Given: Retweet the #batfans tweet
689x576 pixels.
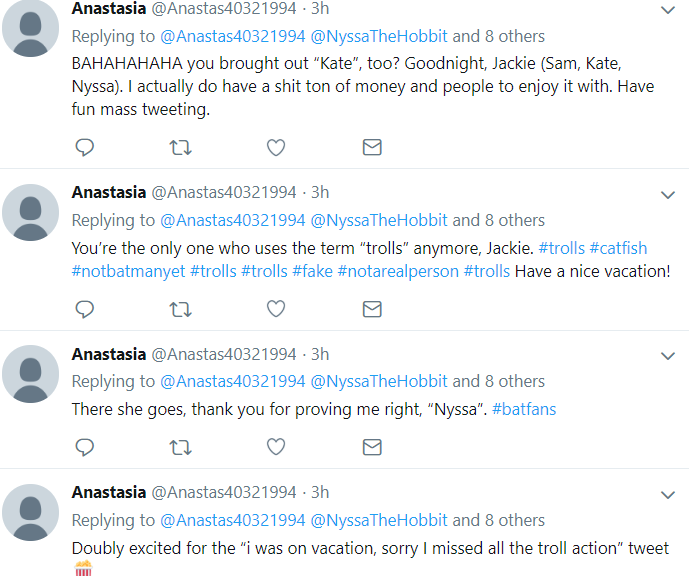Looking at the screenshot, I should point(180,447).
